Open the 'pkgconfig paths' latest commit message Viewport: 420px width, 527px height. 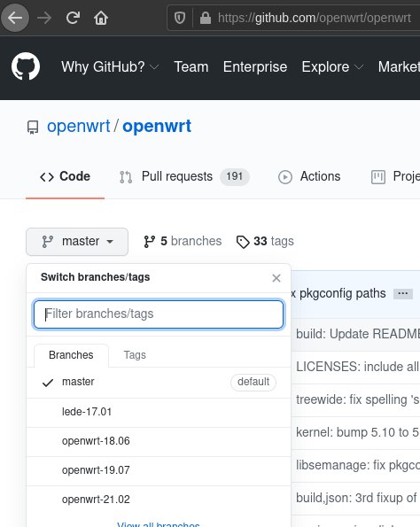click(338, 294)
